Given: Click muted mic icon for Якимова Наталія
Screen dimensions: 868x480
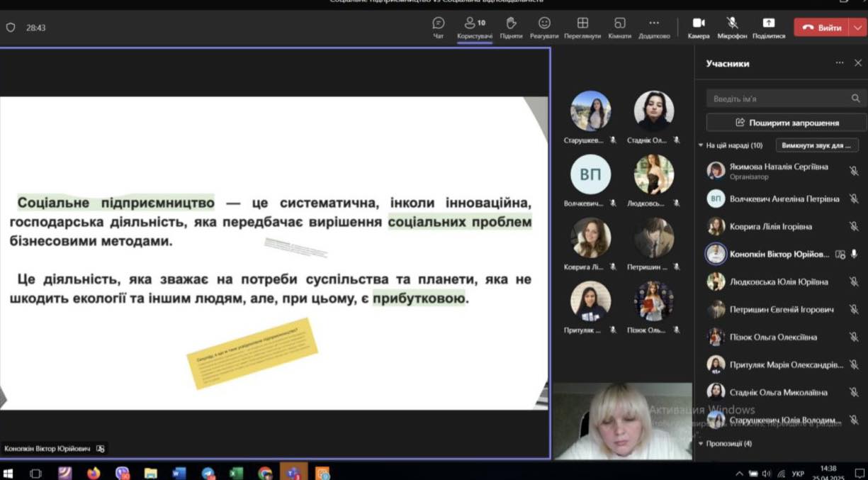Looking at the screenshot, I should [854, 171].
